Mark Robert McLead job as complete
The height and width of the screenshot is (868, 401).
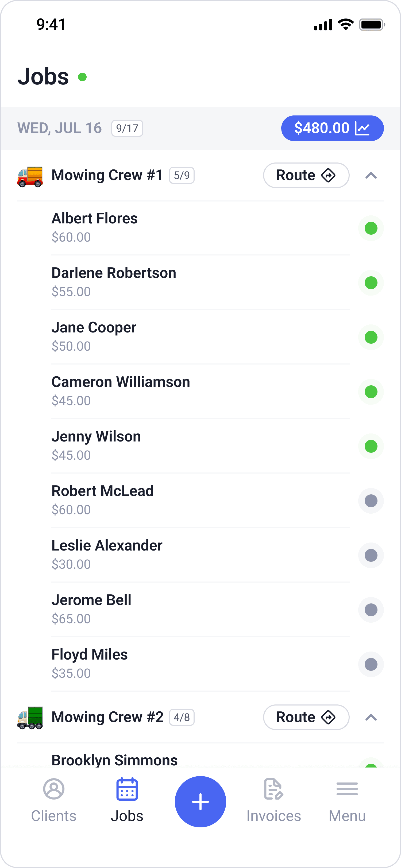(x=371, y=501)
